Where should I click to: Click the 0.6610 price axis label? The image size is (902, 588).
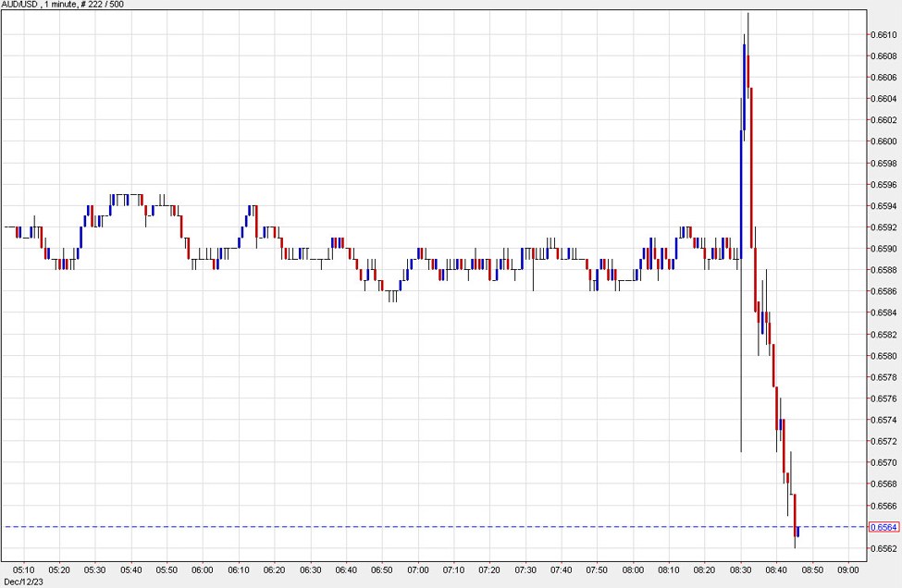pos(882,34)
